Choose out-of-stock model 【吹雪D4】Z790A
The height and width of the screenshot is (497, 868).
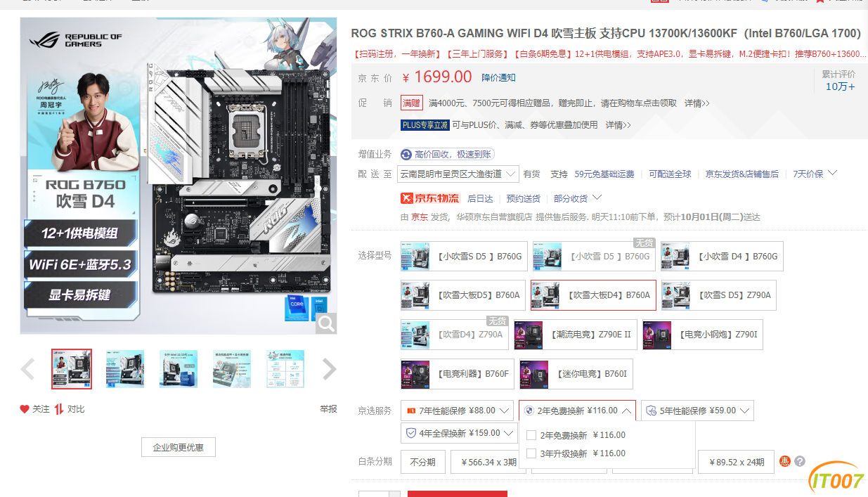pyautogui.click(x=454, y=335)
